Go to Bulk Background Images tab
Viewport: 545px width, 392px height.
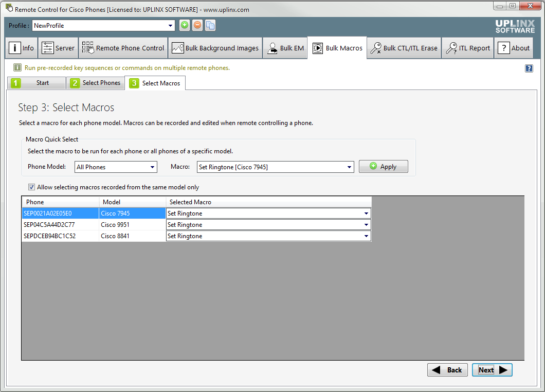point(215,48)
